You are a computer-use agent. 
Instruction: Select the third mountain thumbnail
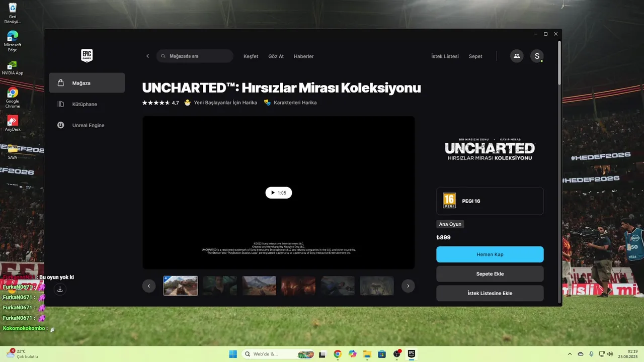(x=259, y=286)
